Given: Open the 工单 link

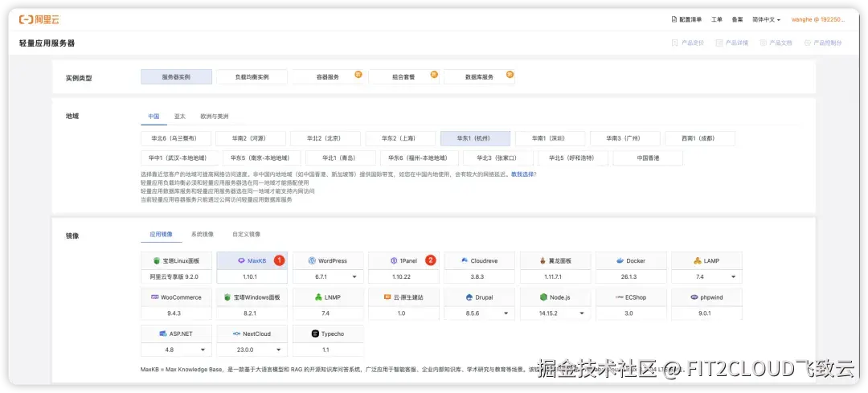Looking at the screenshot, I should point(716,19).
